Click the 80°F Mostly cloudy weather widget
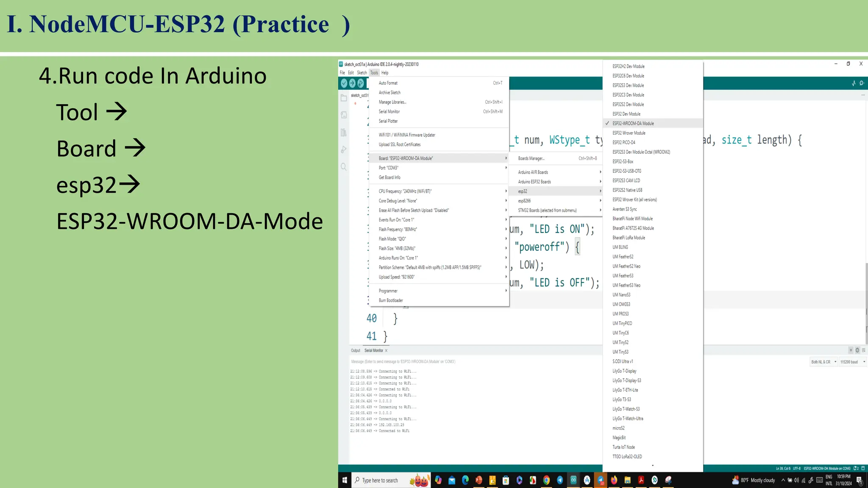Screen dimensions: 868x488 point(754,480)
